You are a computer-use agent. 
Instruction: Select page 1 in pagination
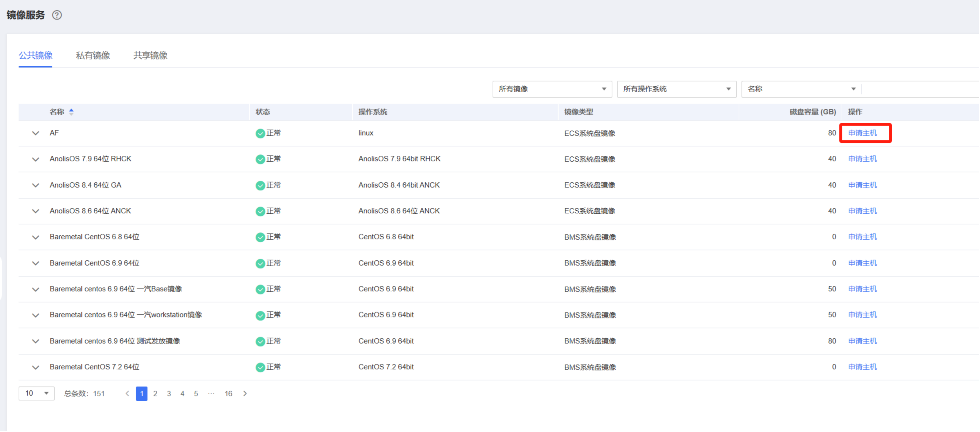(142, 393)
